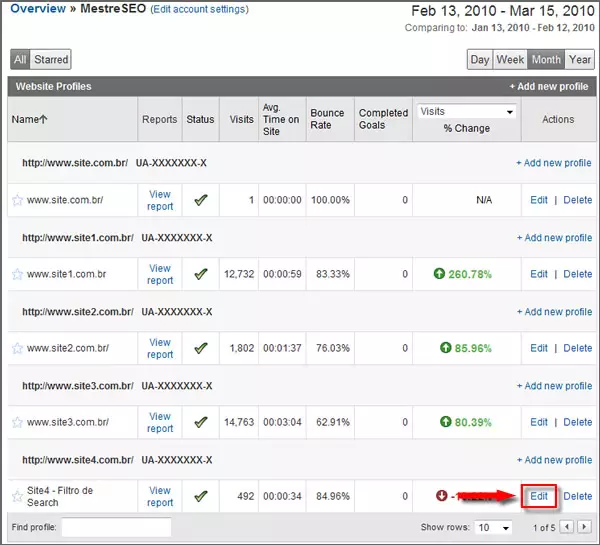Image resolution: width=600 pixels, height=545 pixels.
Task: Go to next page of profiles
Action: coord(582,527)
